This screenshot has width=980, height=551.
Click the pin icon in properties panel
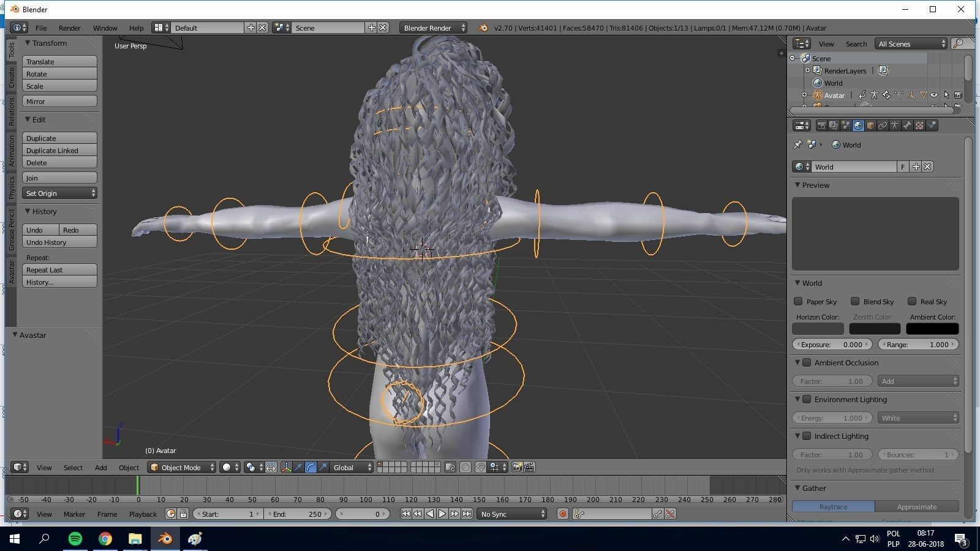click(797, 144)
